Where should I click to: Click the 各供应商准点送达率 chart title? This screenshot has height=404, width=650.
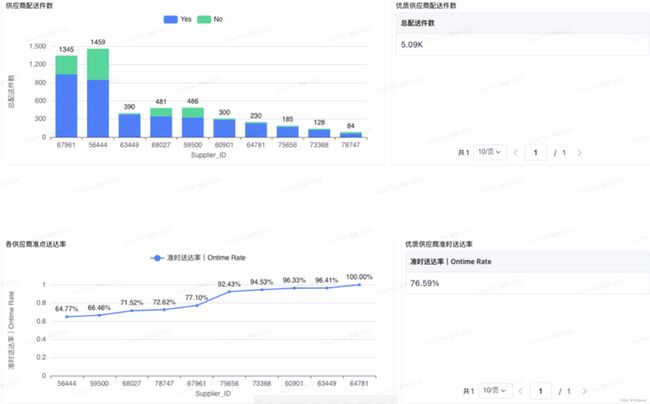pyautogui.click(x=36, y=244)
